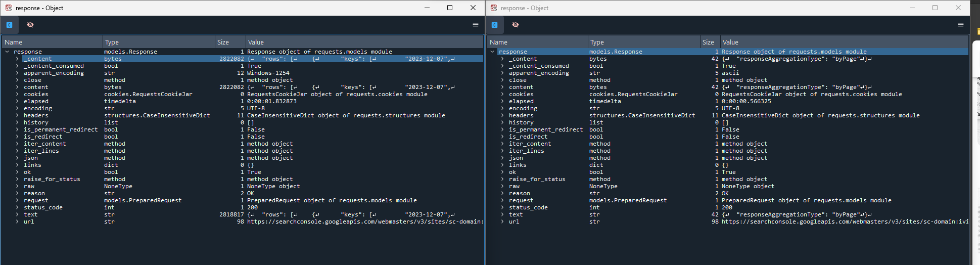The image size is (980, 265).
Task: Toggle special attributes eye icon in left window
Action: coord(30,25)
